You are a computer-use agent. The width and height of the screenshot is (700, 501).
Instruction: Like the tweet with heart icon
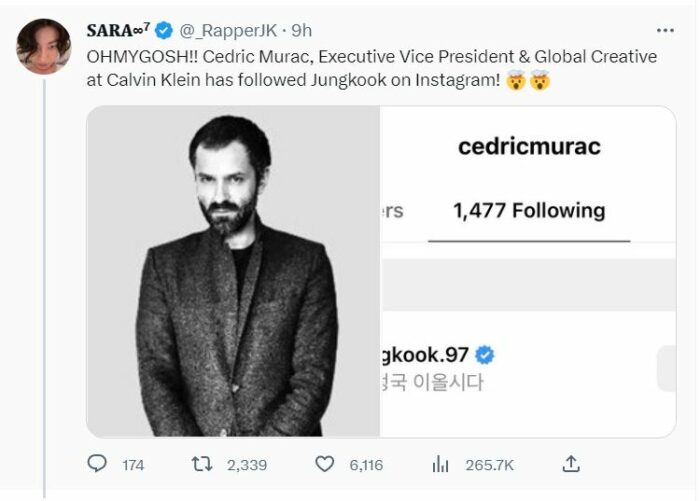pos(325,464)
